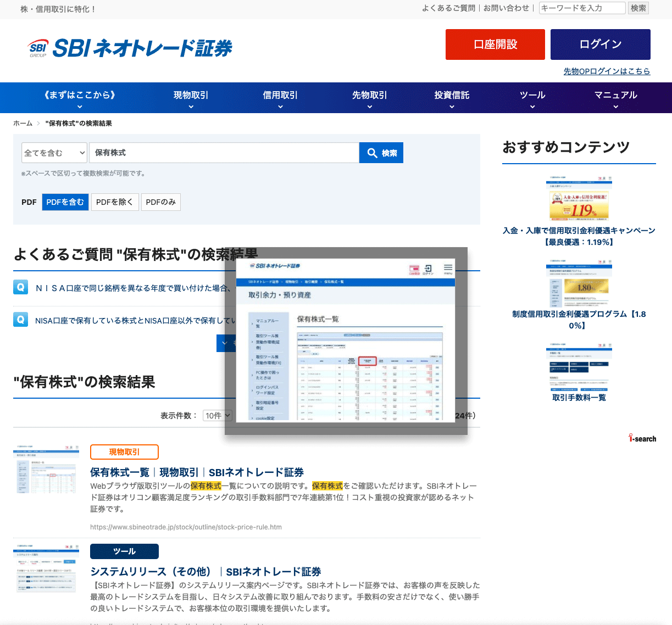Expand the 信用取引 navigation menu
Viewport: 672px width, 625px height.
pos(280,98)
